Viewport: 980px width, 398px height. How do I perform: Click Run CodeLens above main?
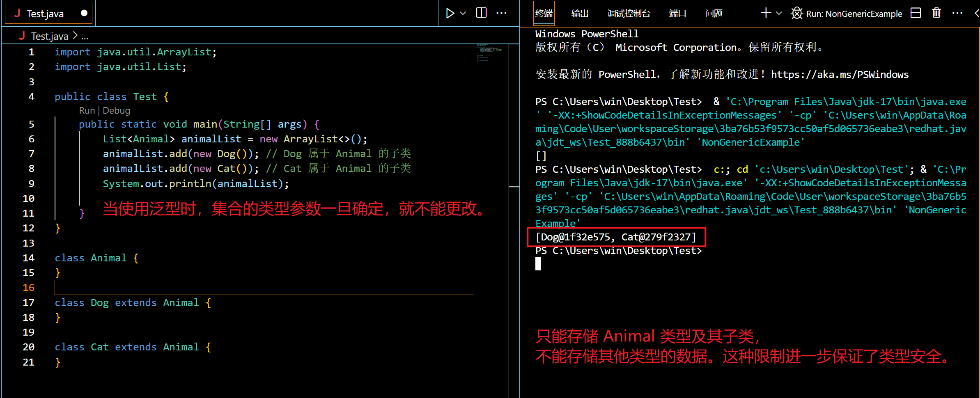point(87,111)
